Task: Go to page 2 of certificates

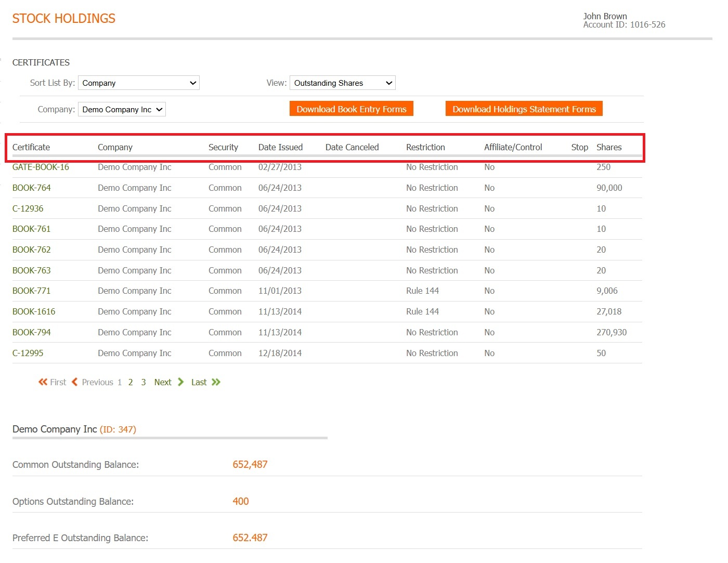Action: point(131,383)
